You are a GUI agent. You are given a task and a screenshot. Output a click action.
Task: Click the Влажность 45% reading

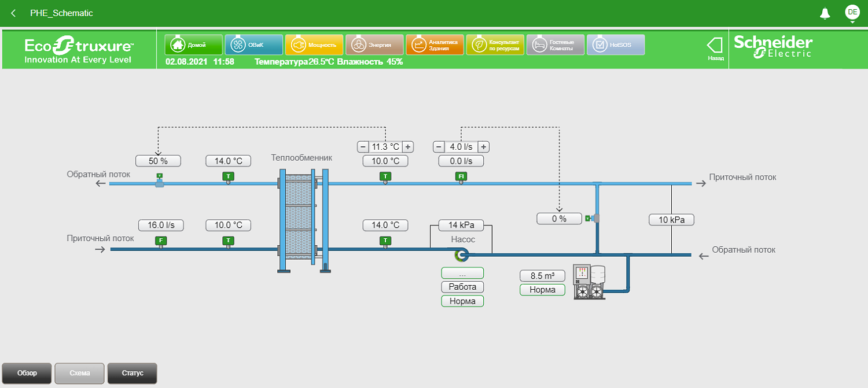click(x=370, y=61)
